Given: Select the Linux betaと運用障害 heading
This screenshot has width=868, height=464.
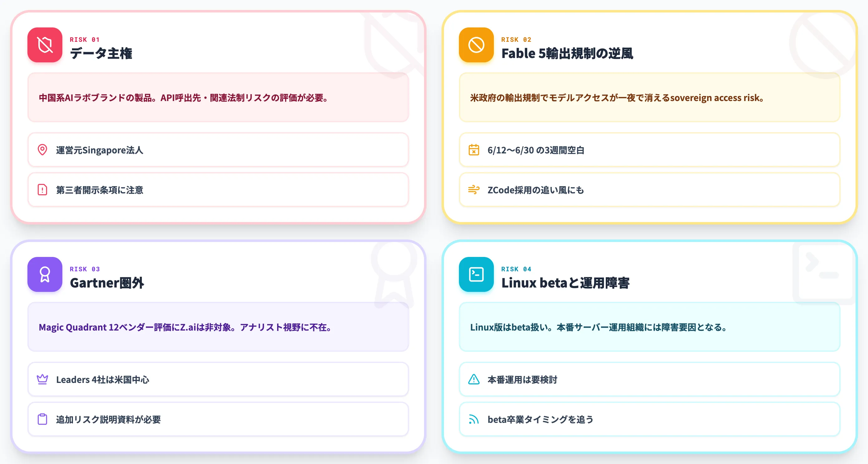Looking at the screenshot, I should click(x=565, y=283).
